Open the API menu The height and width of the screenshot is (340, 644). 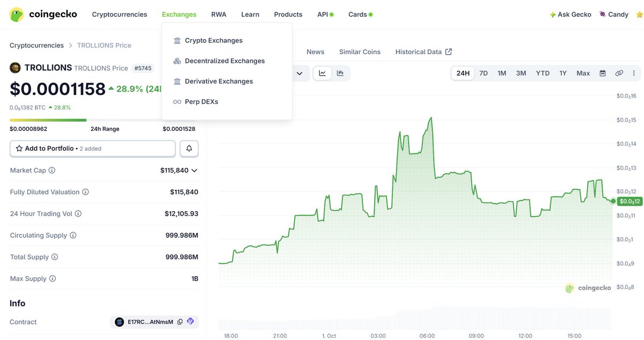coord(325,14)
